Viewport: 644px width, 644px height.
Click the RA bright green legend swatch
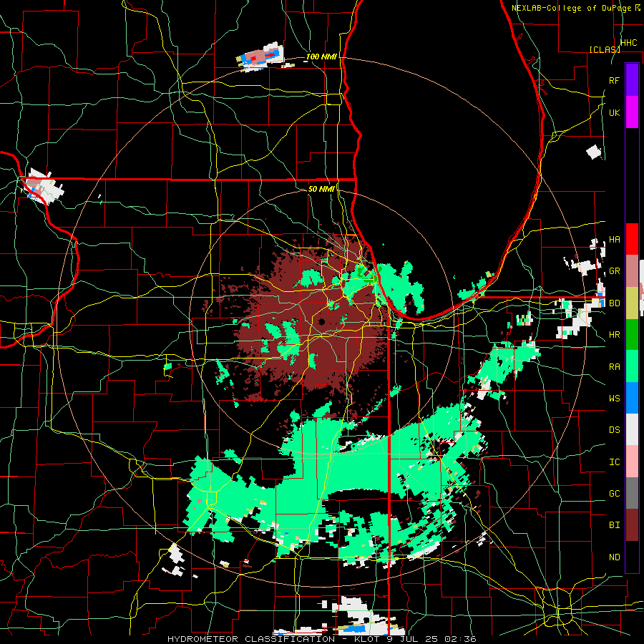click(x=632, y=366)
